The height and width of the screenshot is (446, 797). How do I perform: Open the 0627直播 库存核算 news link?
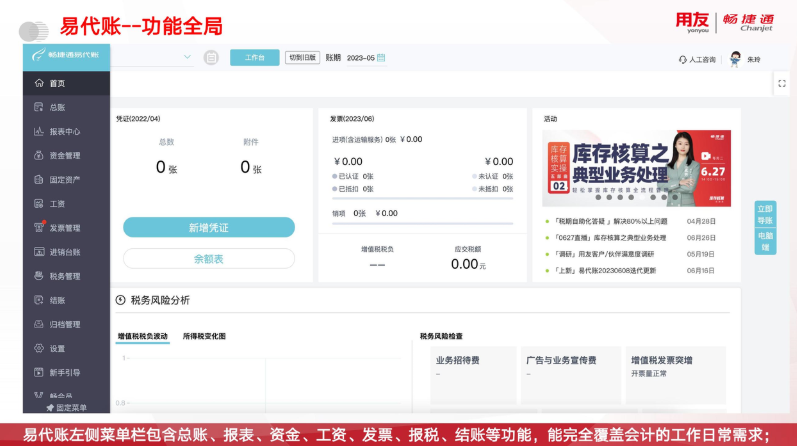609,237
